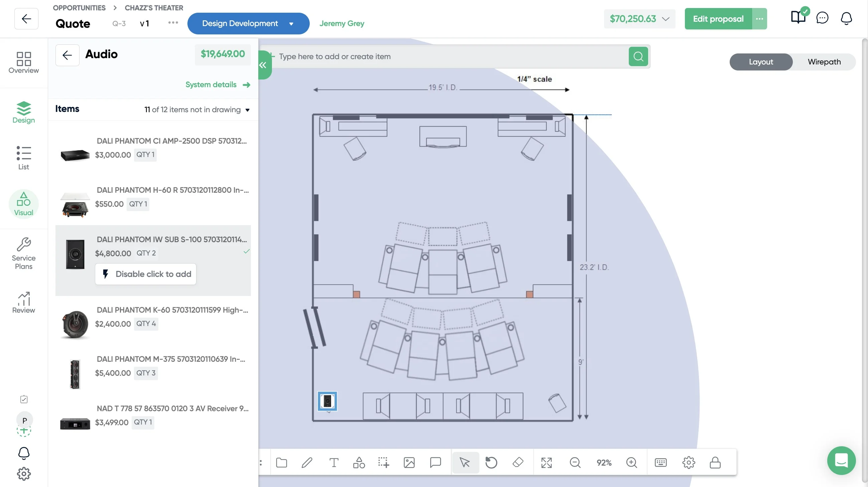Go back from Audio panel
Image resolution: width=868 pixels, height=487 pixels.
click(x=67, y=55)
